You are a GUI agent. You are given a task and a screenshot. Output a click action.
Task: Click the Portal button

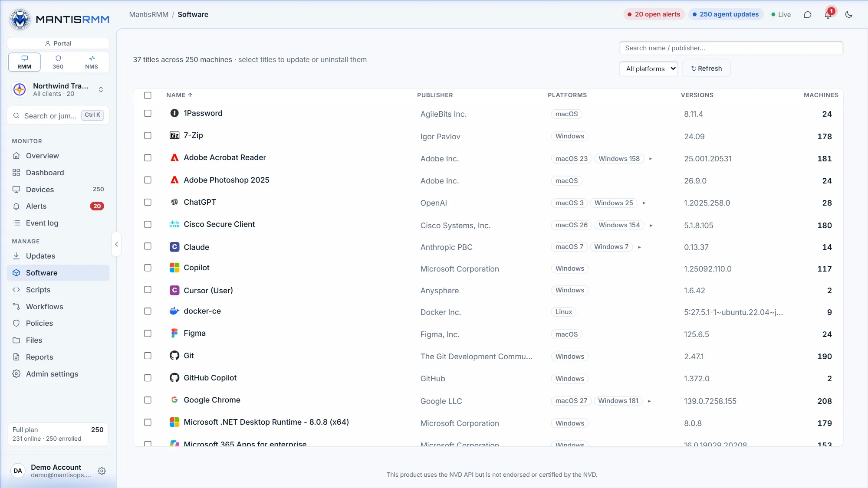(58, 43)
